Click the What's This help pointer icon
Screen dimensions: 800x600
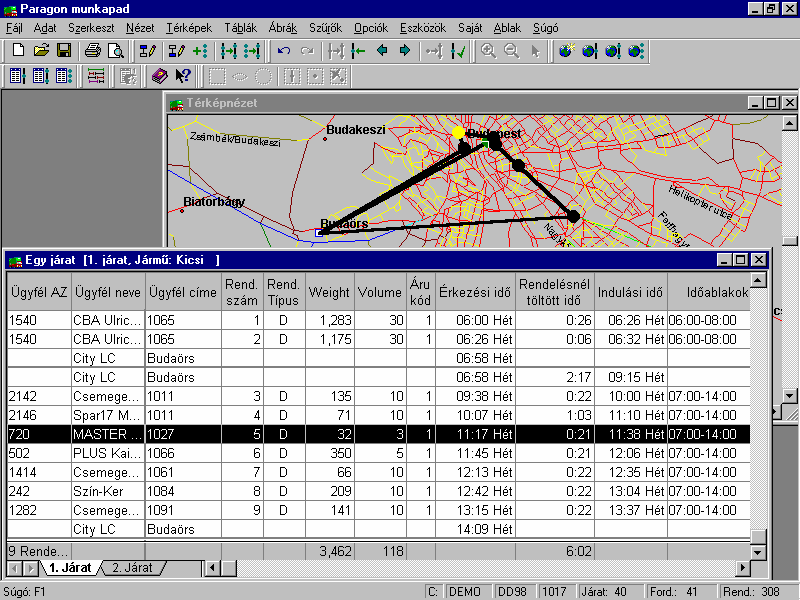click(183, 76)
